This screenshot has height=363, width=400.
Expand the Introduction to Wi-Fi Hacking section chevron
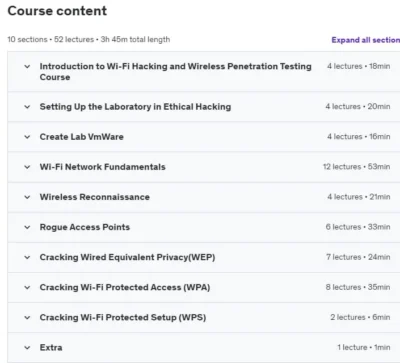point(27,67)
